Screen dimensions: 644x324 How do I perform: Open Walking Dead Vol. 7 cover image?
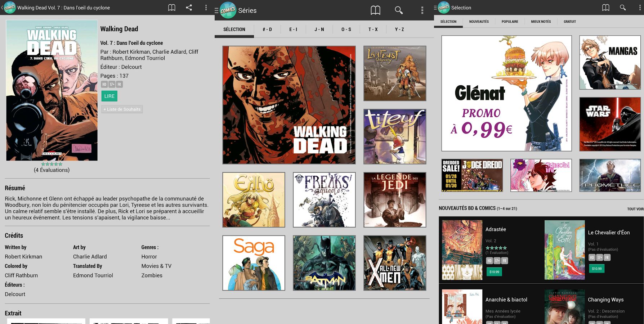pyautogui.click(x=52, y=90)
